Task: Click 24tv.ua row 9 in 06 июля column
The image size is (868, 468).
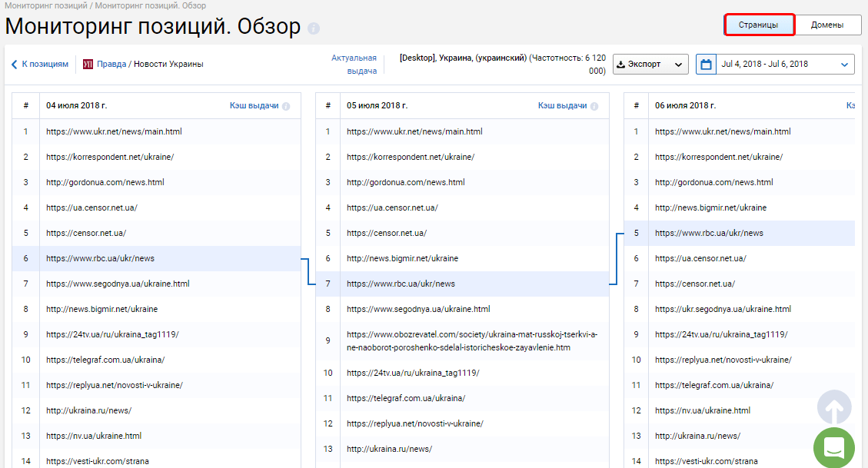Action: pos(721,335)
